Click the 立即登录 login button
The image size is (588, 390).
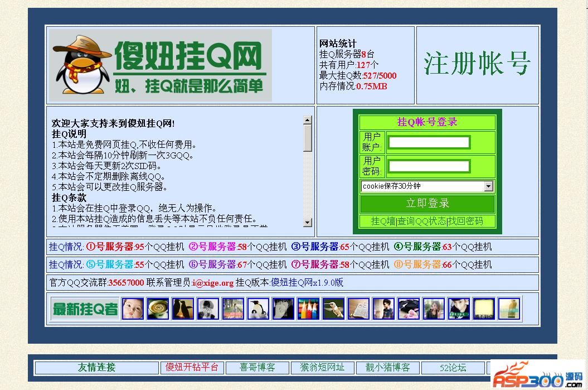coord(427,204)
